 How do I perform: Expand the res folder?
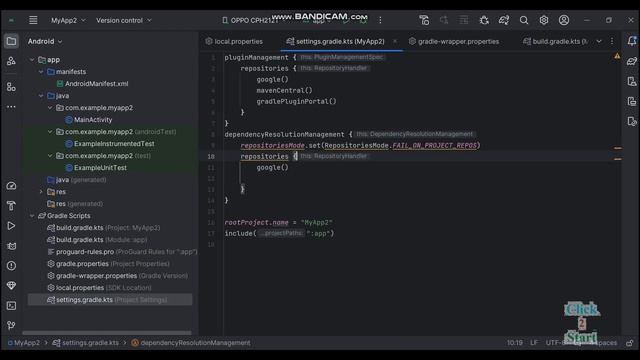coord(41,192)
